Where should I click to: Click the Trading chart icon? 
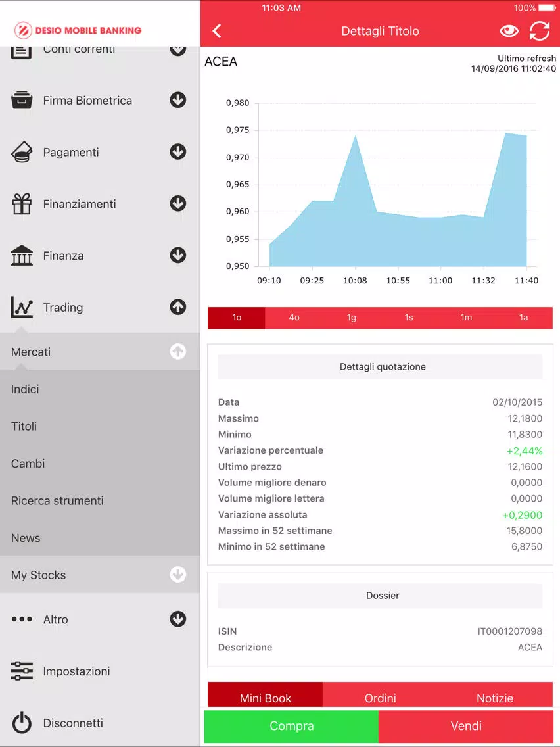click(22, 307)
